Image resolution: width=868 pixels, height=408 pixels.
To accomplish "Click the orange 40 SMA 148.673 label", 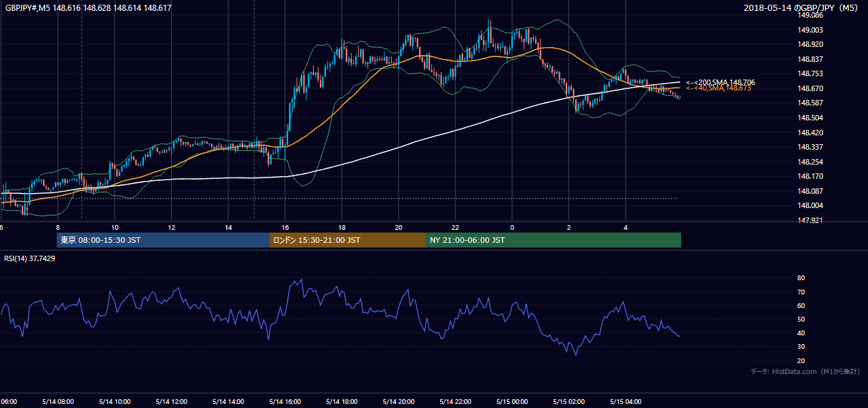I will (x=719, y=88).
